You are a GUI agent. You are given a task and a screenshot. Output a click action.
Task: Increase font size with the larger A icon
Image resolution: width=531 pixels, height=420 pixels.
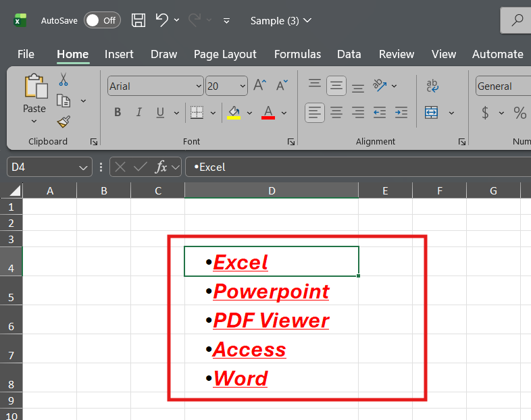coord(260,86)
